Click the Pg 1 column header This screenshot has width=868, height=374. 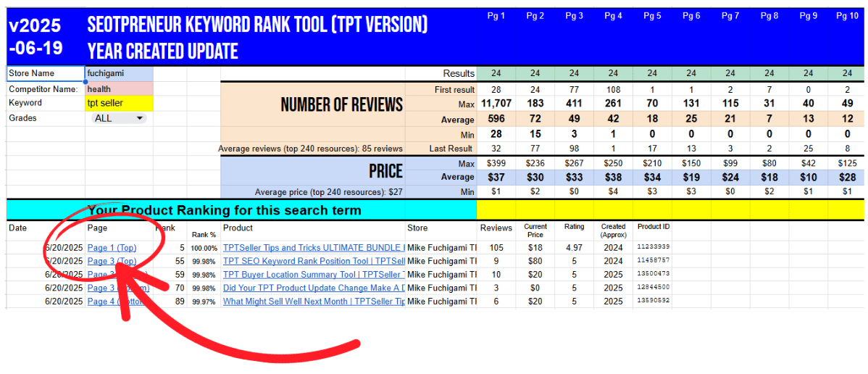(495, 16)
